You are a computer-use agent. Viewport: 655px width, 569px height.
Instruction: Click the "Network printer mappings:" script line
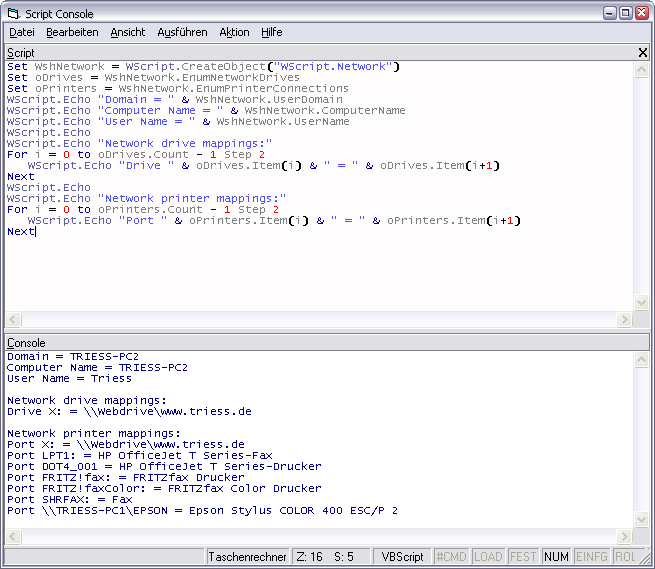point(147,198)
